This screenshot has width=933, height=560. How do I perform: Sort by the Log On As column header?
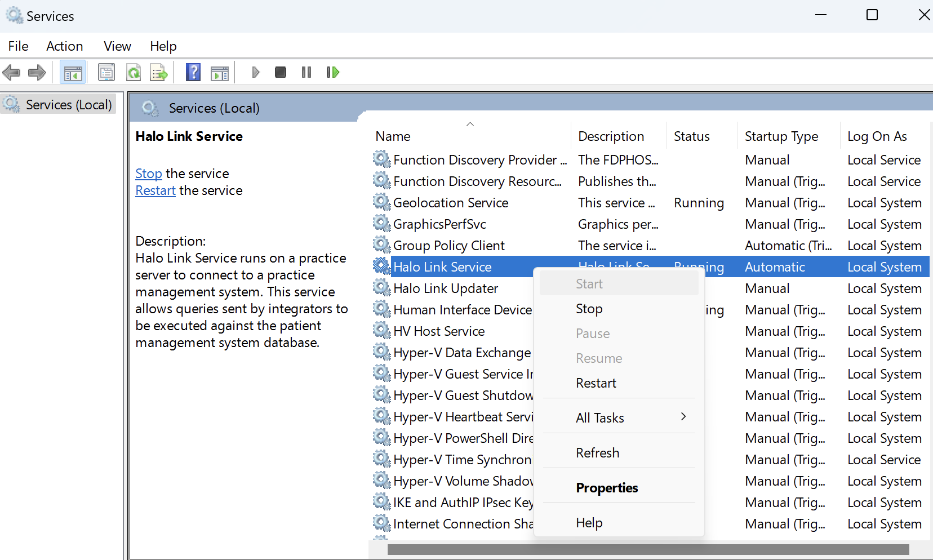click(x=885, y=136)
